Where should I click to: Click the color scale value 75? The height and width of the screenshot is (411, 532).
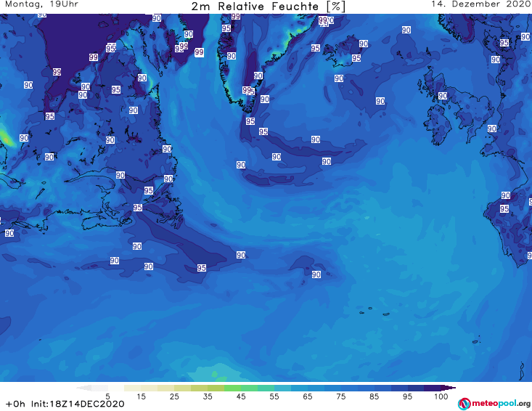(x=340, y=396)
